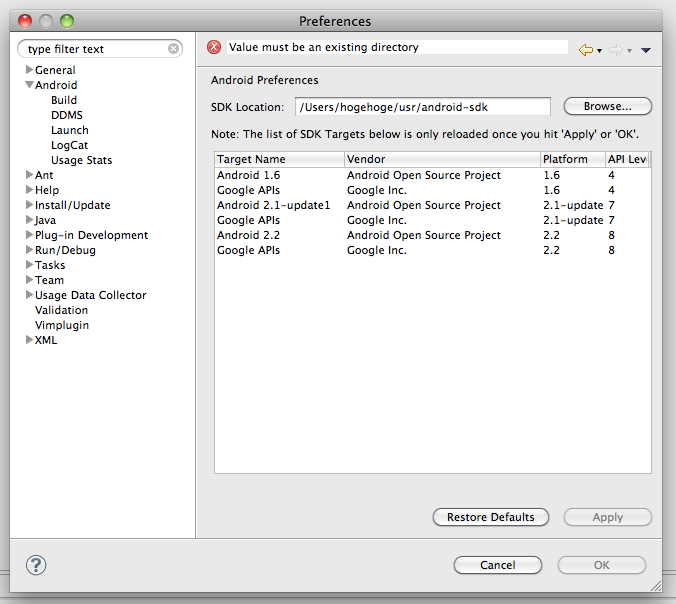Sort the list by the Vendor column header
This screenshot has width=676, height=604.
[x=440, y=159]
